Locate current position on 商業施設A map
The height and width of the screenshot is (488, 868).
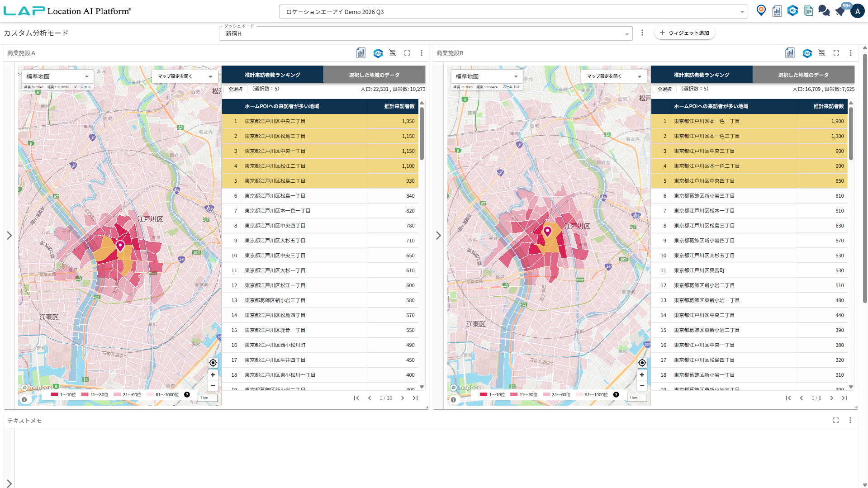point(213,363)
